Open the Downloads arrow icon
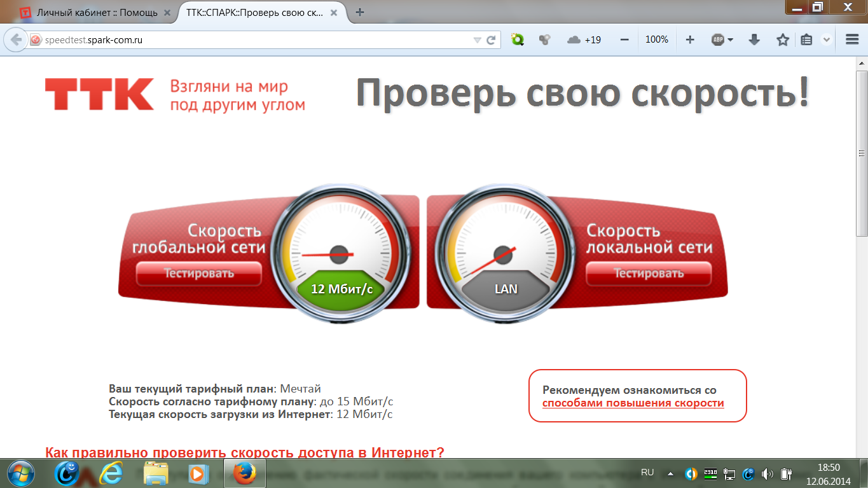The height and width of the screenshot is (488, 868). [754, 39]
